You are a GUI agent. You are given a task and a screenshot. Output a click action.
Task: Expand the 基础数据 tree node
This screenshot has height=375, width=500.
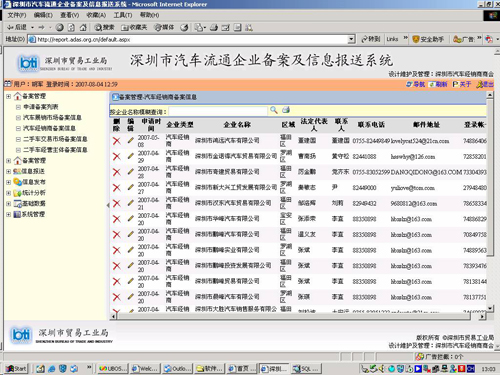pyautogui.click(x=8, y=203)
